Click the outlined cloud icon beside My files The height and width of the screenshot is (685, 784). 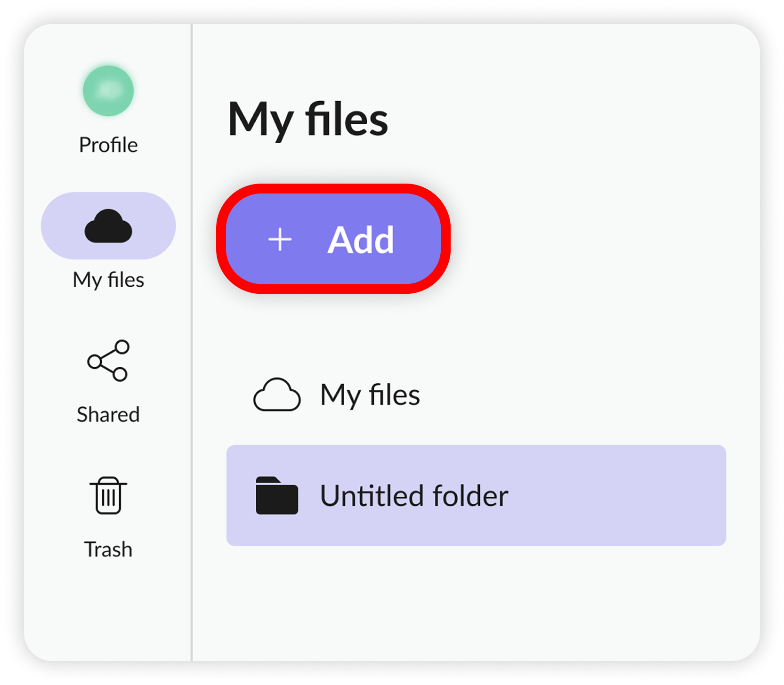point(277,395)
